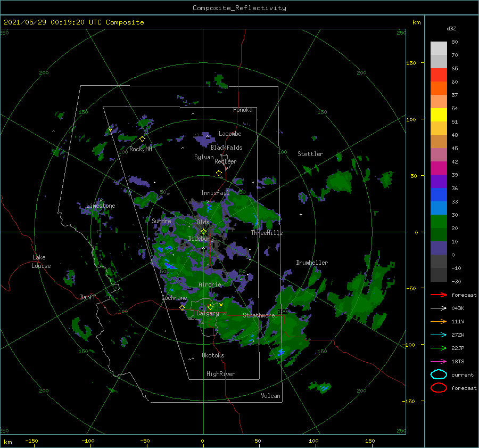
Task: Click the Calgary city label
Action: [x=208, y=313]
